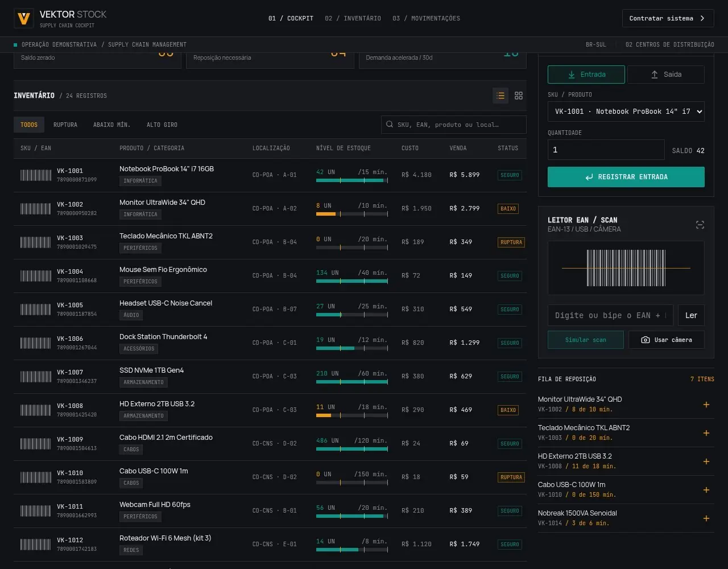Viewport: 728px width, 569px height.
Task: Click the scanner barcode preview
Action: 626,268
